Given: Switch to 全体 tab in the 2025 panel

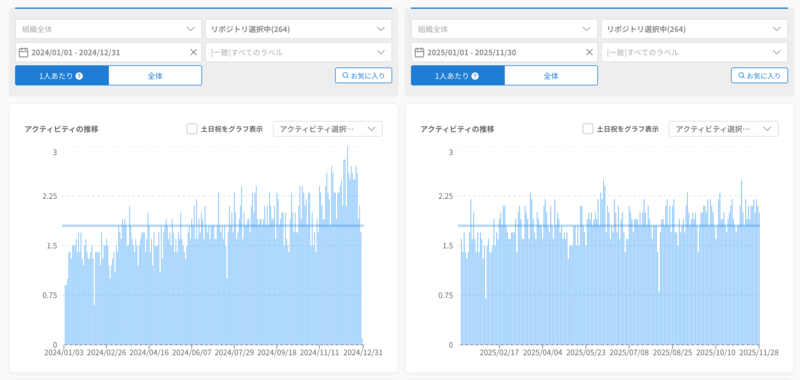Looking at the screenshot, I should click(551, 75).
